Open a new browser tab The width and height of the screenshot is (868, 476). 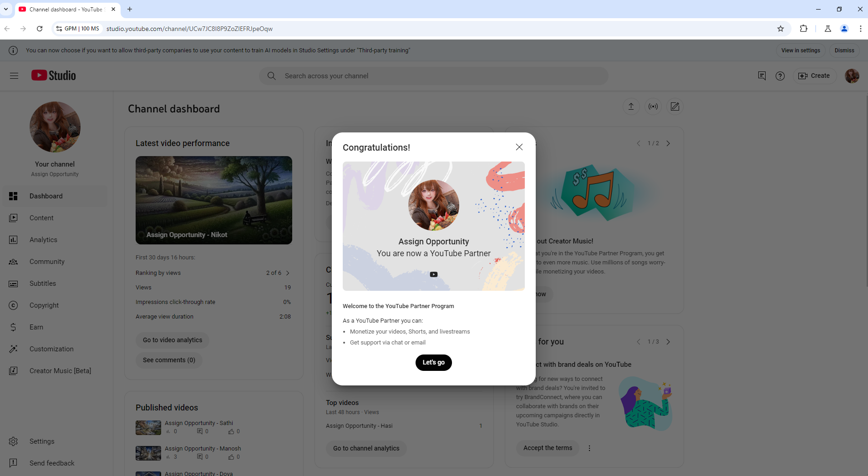pyautogui.click(x=130, y=9)
